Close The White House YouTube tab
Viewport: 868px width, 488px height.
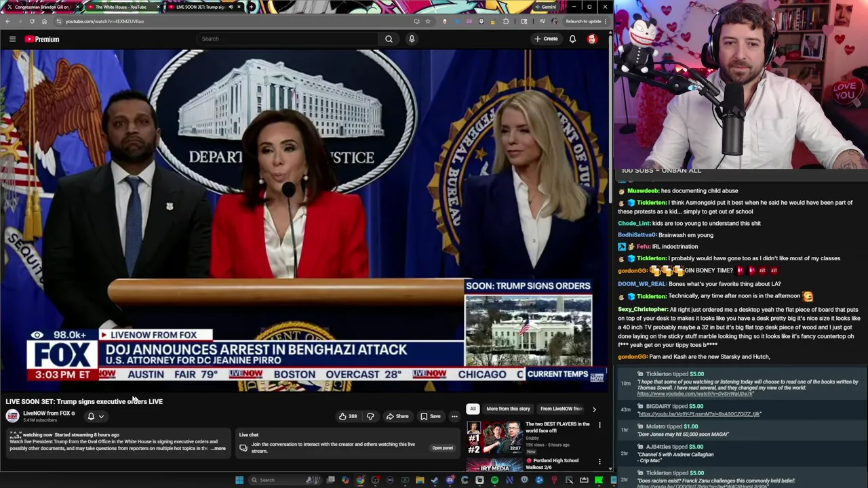click(158, 7)
